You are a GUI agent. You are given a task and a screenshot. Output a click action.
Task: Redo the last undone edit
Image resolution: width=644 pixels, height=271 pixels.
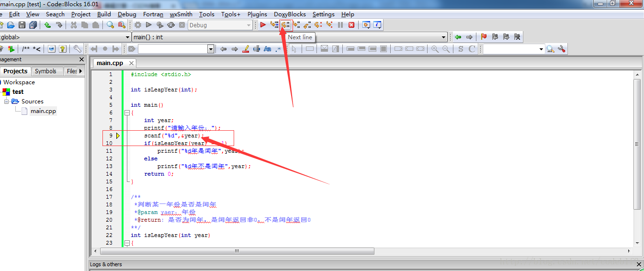click(x=59, y=25)
